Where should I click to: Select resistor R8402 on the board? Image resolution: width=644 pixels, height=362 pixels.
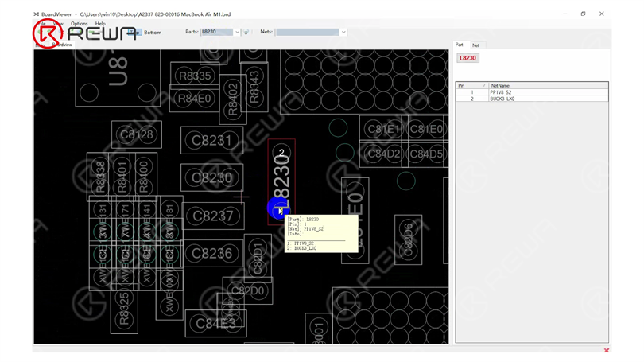(233, 99)
